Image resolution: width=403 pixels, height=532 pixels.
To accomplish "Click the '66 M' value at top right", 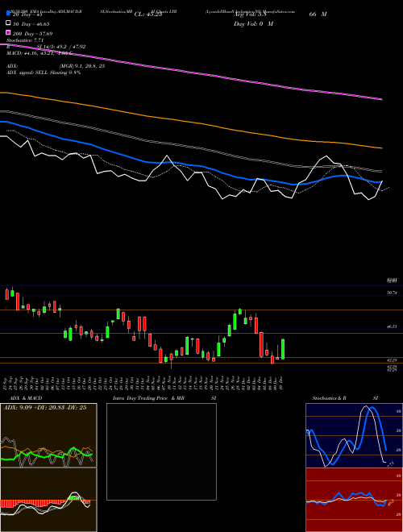I will point(318,15).
